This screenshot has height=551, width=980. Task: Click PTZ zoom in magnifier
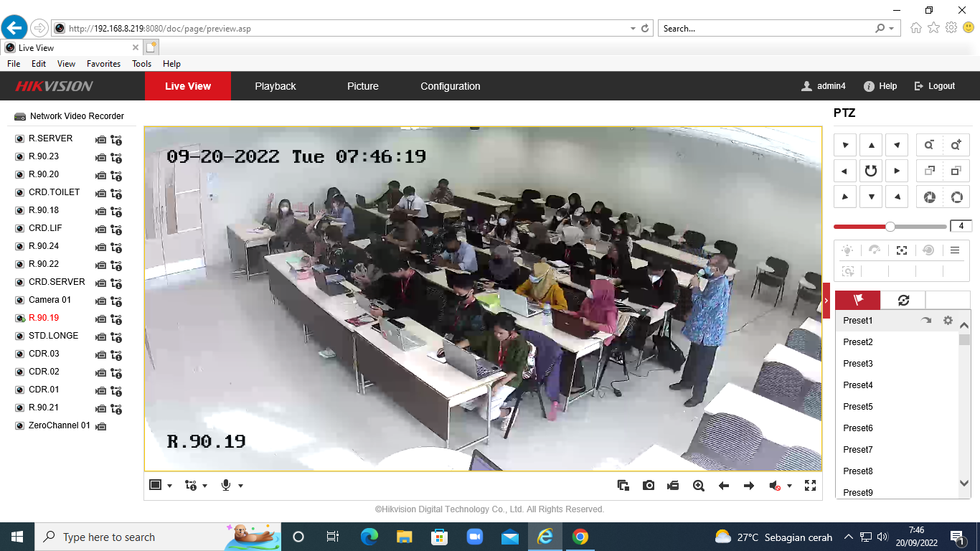956,145
